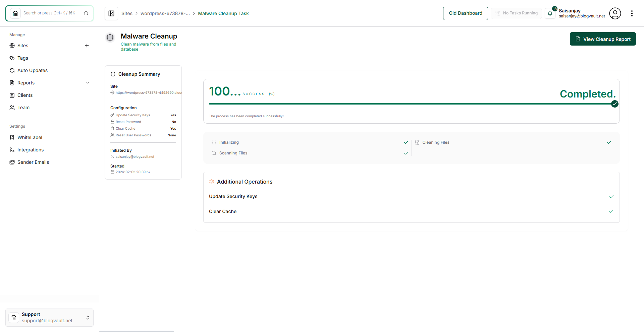This screenshot has width=644, height=332.
Task: Open the notifications bell
Action: [550, 13]
